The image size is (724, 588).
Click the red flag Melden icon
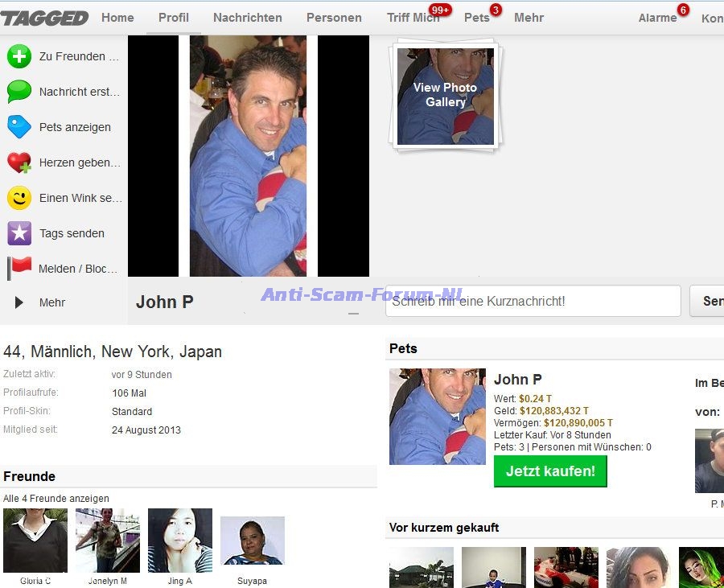pos(19,268)
